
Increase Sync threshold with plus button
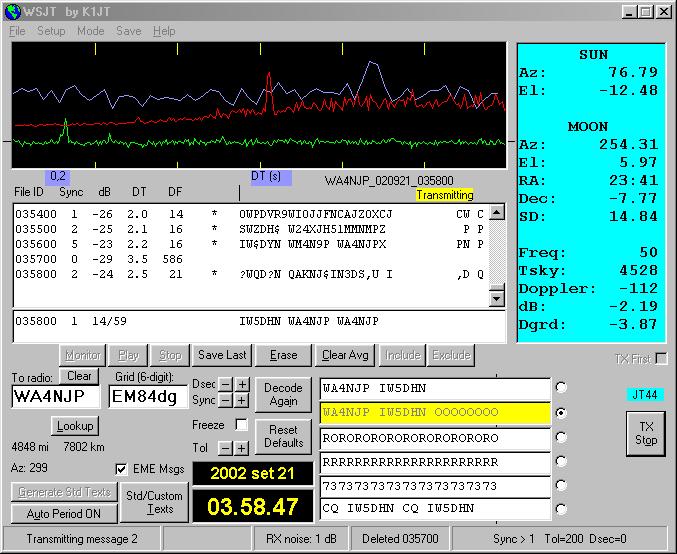point(242,400)
